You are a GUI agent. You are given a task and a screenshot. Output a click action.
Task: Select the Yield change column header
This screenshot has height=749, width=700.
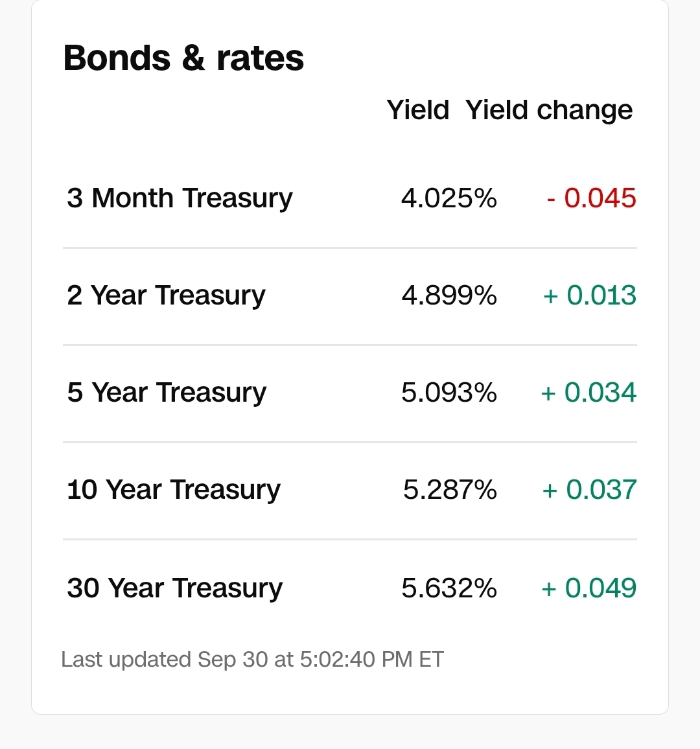tap(549, 111)
